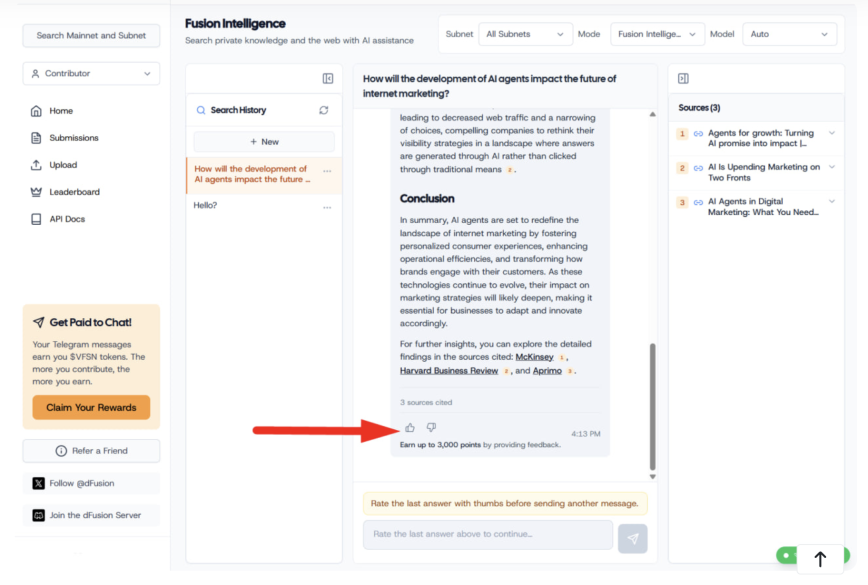Select the Upload icon in the sidebar
The width and height of the screenshot is (868, 585).
click(x=37, y=164)
